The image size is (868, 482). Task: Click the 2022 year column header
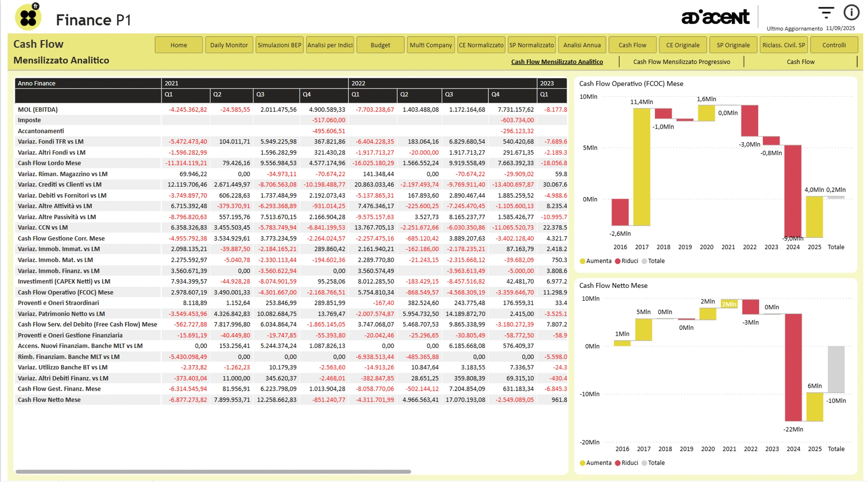pos(358,83)
